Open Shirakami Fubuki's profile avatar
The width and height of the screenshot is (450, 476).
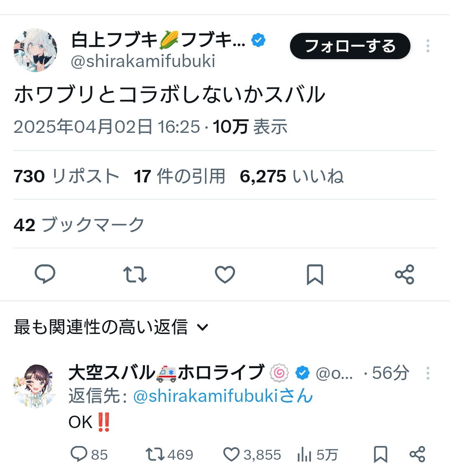coord(35,50)
